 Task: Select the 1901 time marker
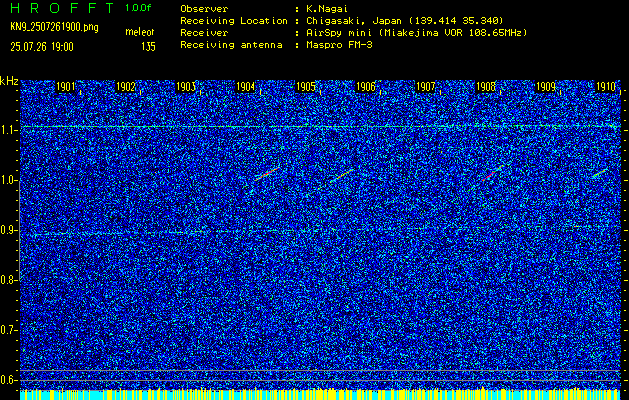pyautogui.click(x=65, y=87)
